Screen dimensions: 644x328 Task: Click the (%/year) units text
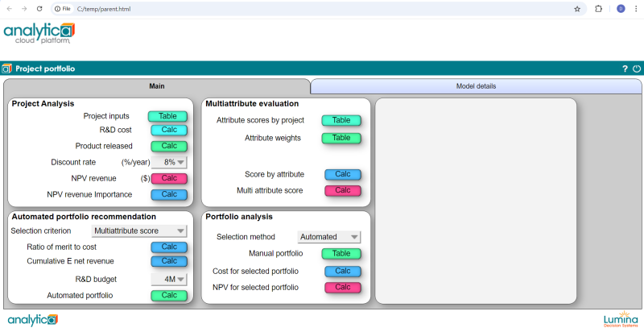click(x=135, y=162)
